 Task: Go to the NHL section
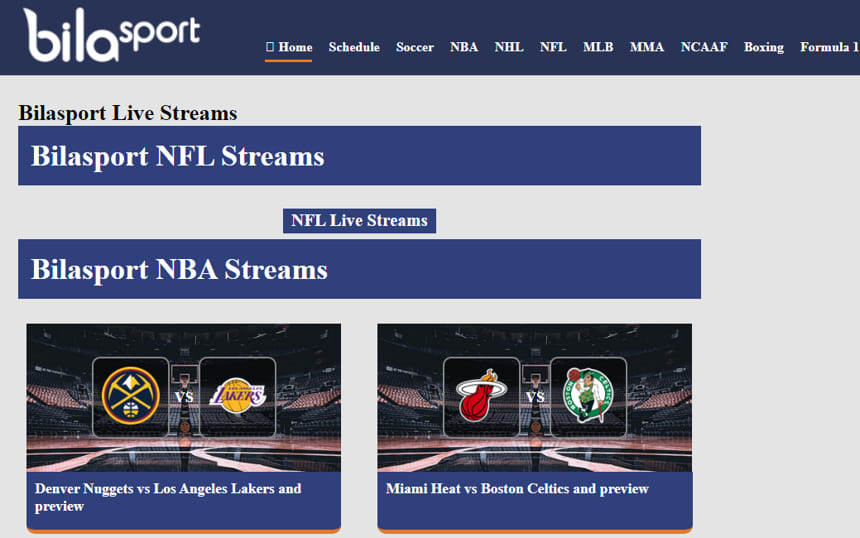(509, 47)
